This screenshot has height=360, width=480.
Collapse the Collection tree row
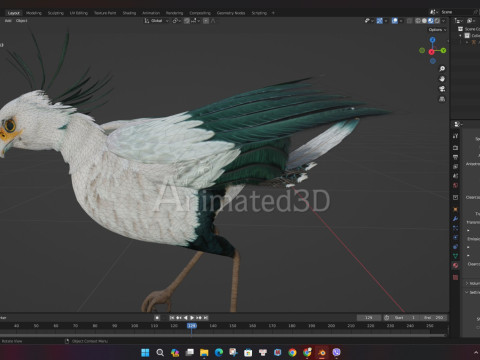coord(460,36)
